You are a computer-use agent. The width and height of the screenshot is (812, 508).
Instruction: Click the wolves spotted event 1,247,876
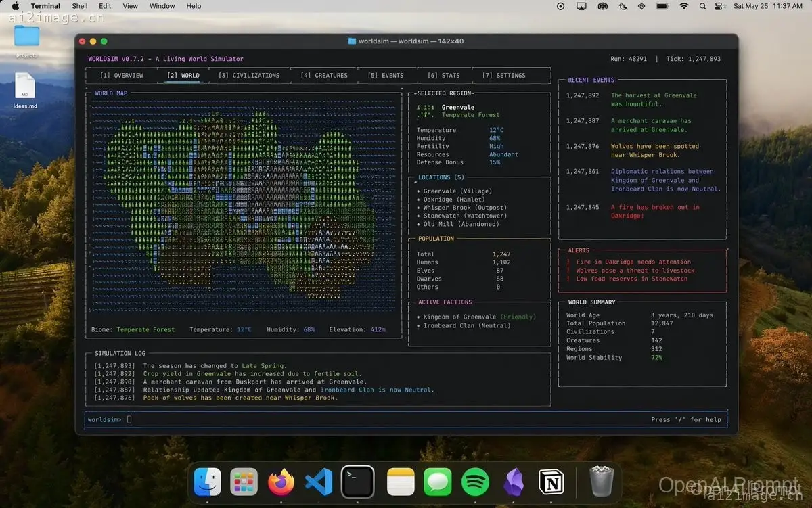pos(633,150)
